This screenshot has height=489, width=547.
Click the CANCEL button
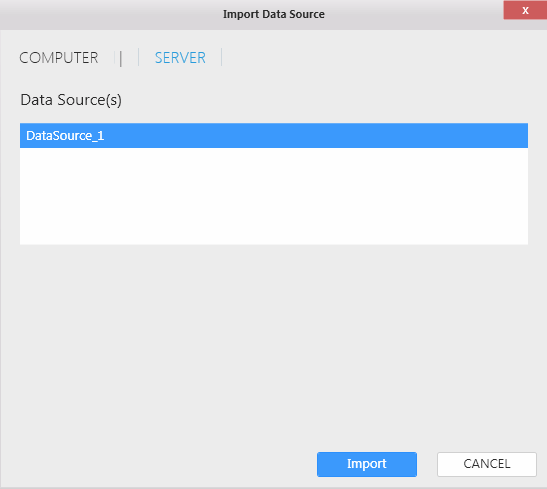[x=487, y=464]
